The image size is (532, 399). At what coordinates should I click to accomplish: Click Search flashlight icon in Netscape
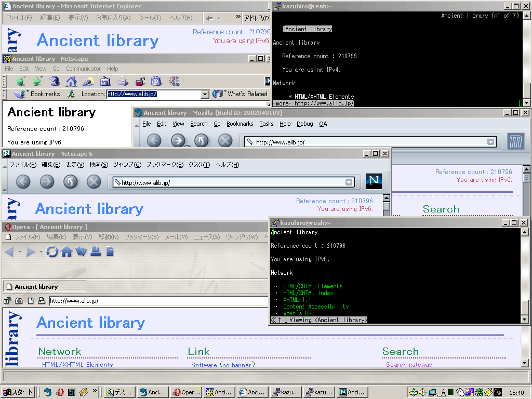(88, 81)
